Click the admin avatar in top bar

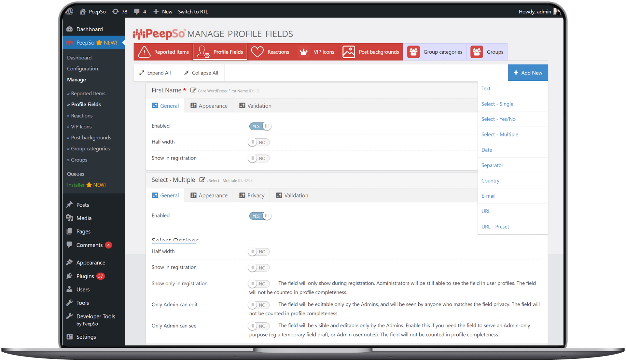pos(557,12)
